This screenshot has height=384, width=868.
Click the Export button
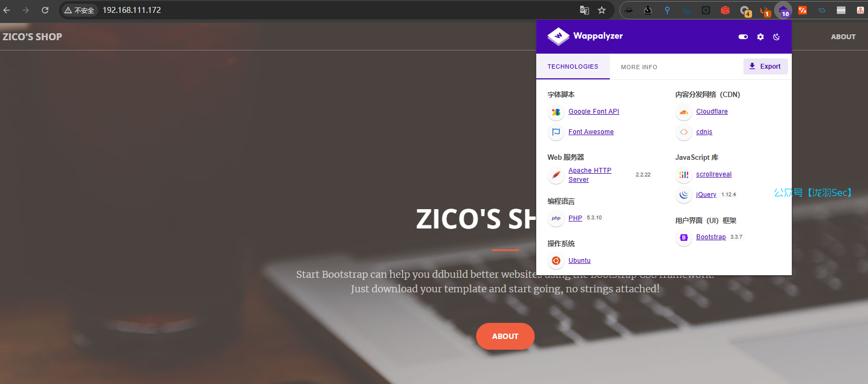pos(765,67)
